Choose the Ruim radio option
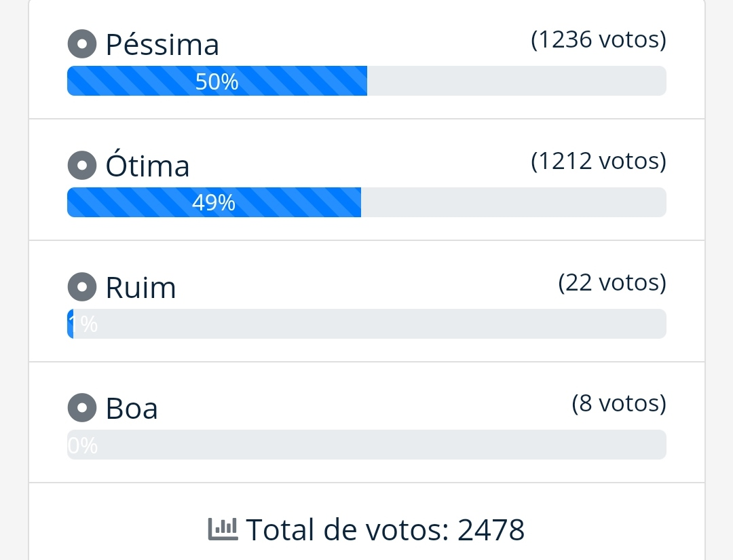733x560 pixels. click(82, 287)
